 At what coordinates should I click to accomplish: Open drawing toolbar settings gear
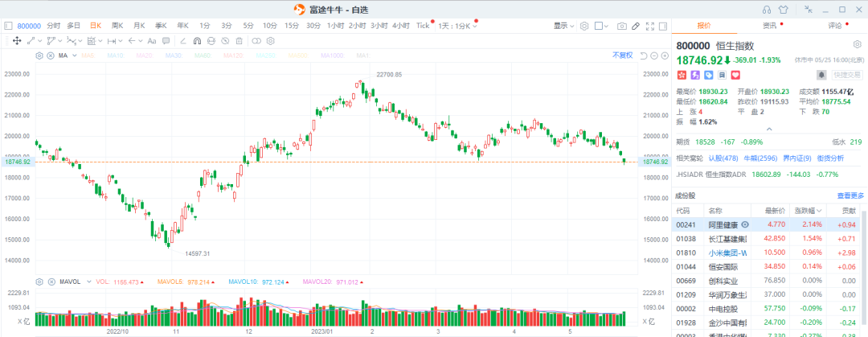coord(271,40)
